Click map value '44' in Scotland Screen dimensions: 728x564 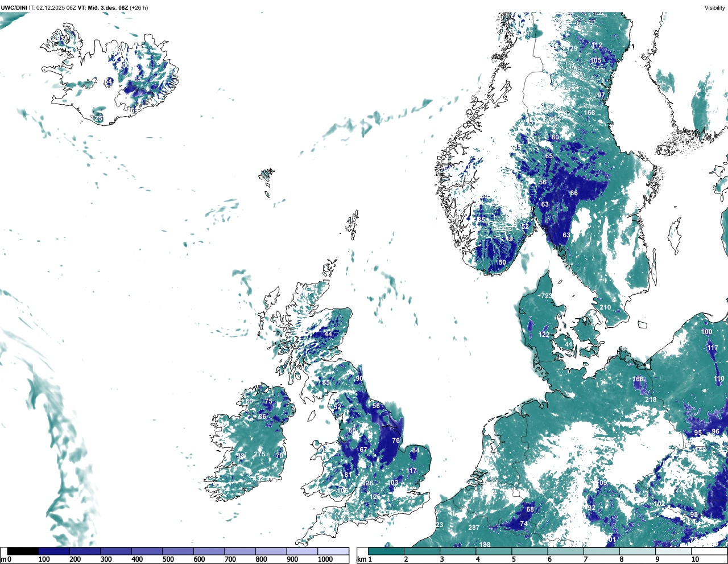tap(328, 334)
